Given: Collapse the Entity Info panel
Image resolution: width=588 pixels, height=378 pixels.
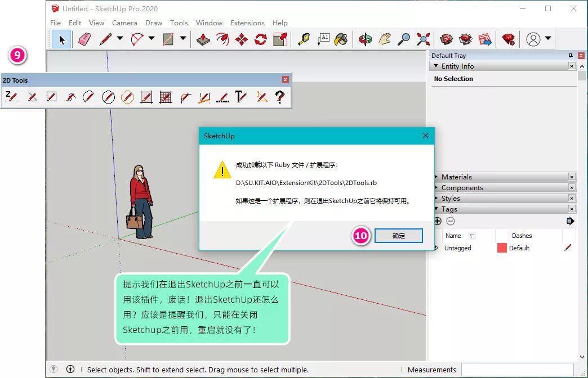Looking at the screenshot, I should point(436,66).
